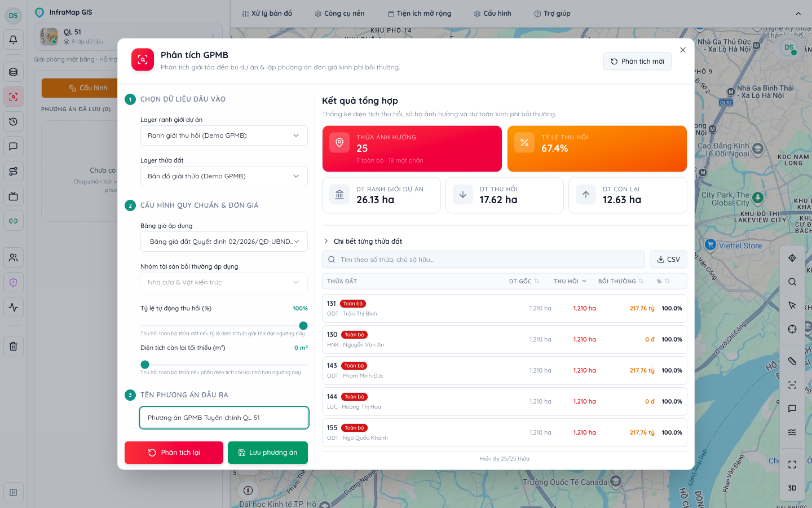Open the Tiện ích mở rộng menu
This screenshot has width=812, height=508.
pyautogui.click(x=420, y=14)
